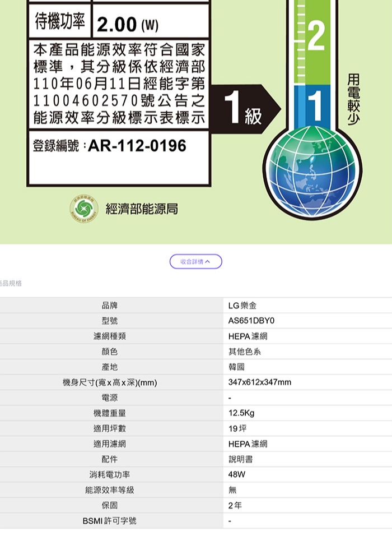The image size is (392, 536).
Task: Click the 收合詳情 collapse button
Action: (196, 262)
